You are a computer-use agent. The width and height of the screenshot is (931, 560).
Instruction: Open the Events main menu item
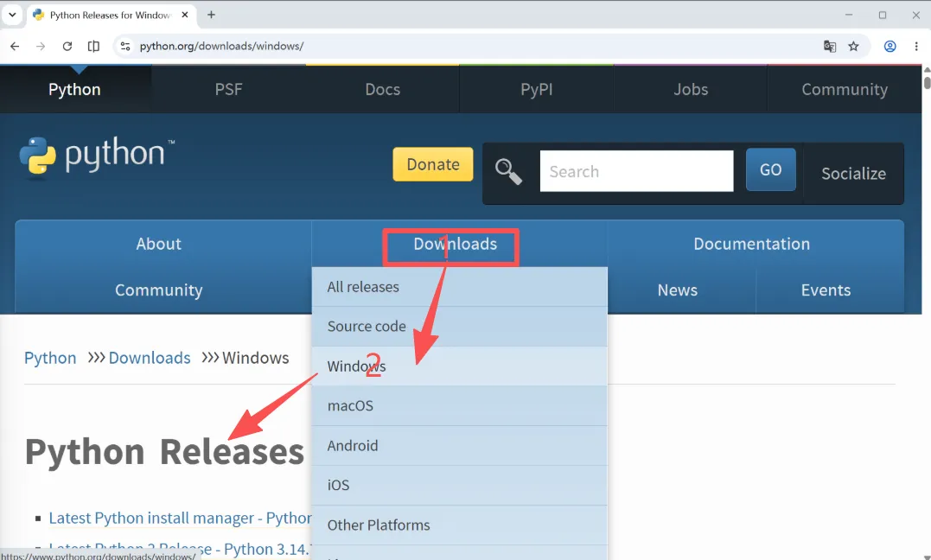(x=826, y=290)
